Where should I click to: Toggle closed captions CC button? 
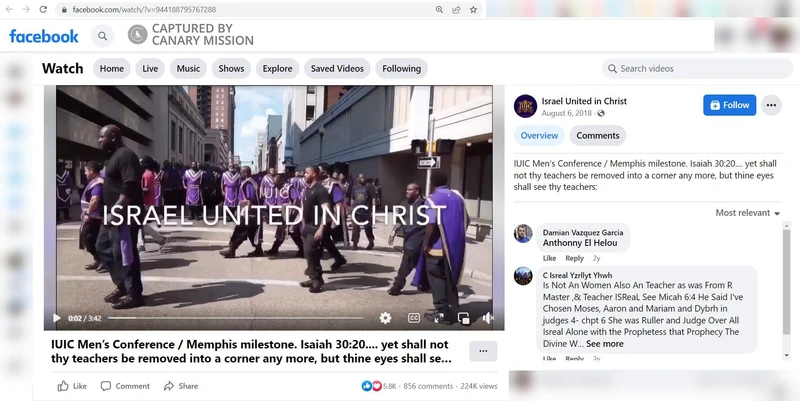414,318
